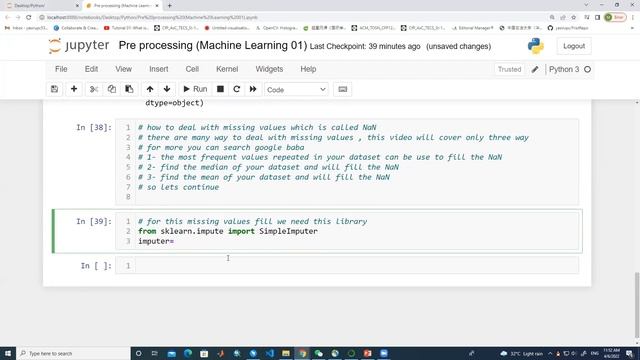Click the comment line about google baba
This screenshot has height=360, width=640.
coord(221,147)
